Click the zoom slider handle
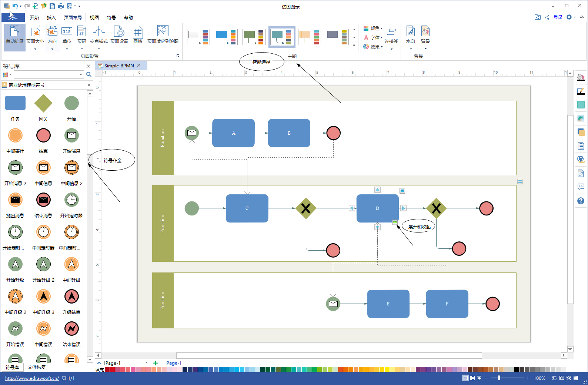Image resolution: width=588 pixels, height=385 pixels. (x=499, y=378)
